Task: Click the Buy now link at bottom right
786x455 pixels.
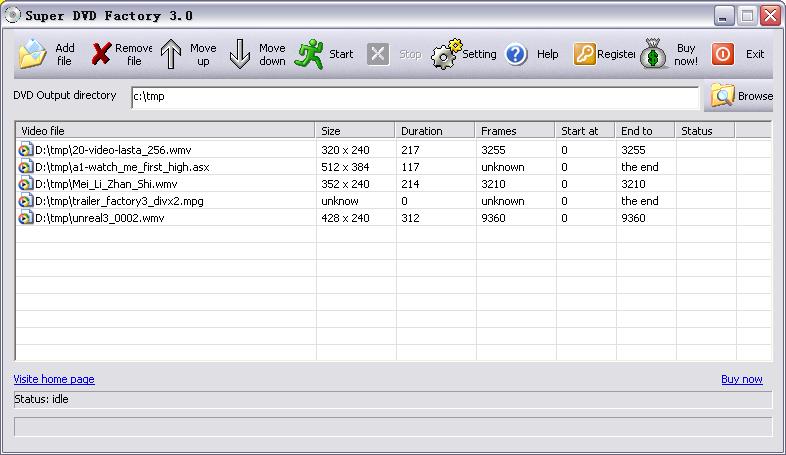Action: click(x=742, y=379)
